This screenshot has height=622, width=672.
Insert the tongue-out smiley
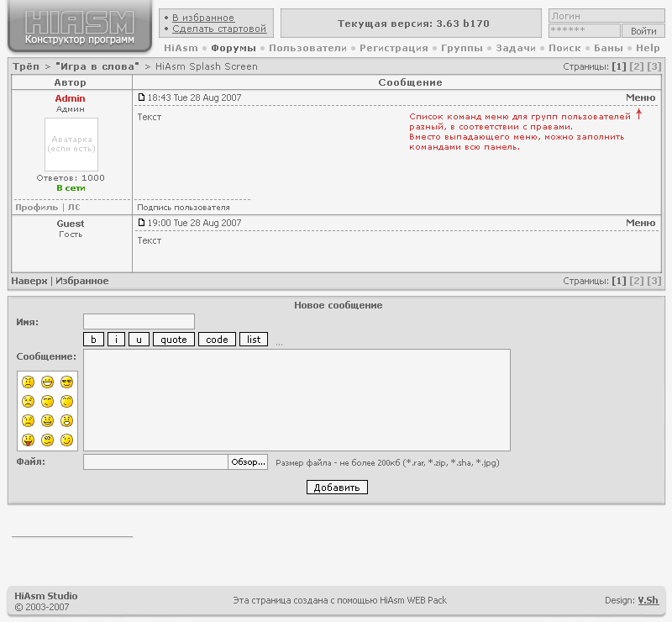pyautogui.click(x=29, y=440)
